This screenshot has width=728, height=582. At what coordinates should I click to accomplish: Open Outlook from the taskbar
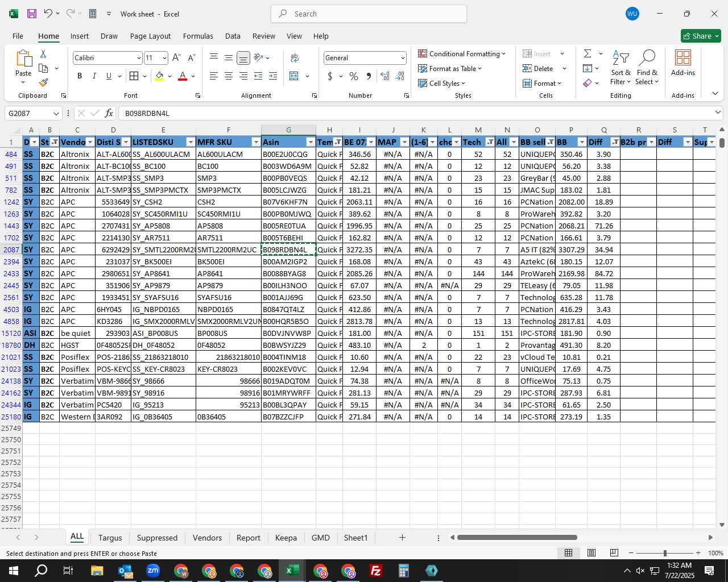pyautogui.click(x=125, y=571)
